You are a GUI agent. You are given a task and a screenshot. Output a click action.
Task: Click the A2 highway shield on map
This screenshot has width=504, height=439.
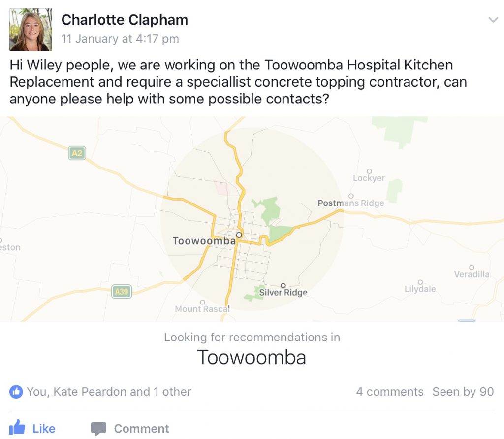77,153
